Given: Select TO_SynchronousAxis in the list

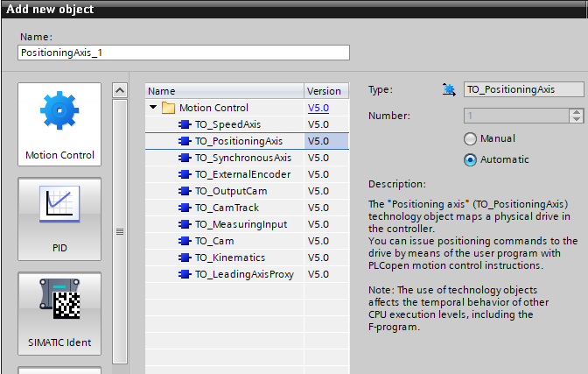Looking at the screenshot, I should click(x=243, y=158).
